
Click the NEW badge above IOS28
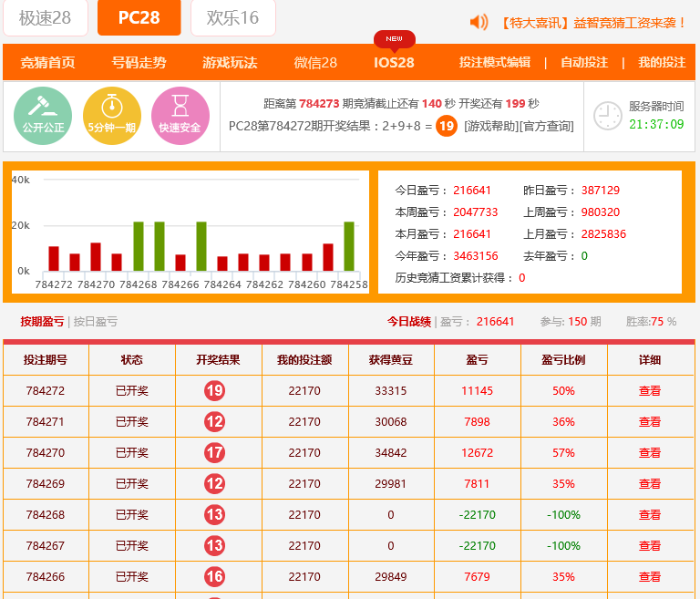pyautogui.click(x=394, y=39)
